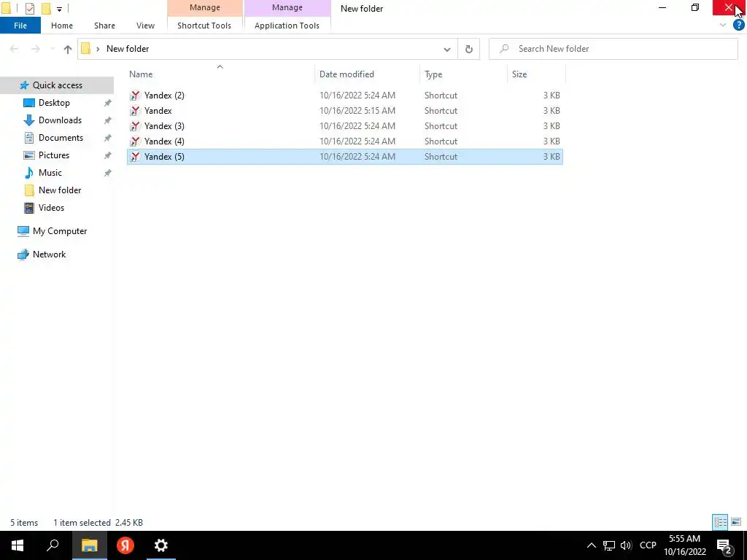This screenshot has width=747, height=560.
Task: Open Desktop in the navigation pane
Action: click(54, 102)
